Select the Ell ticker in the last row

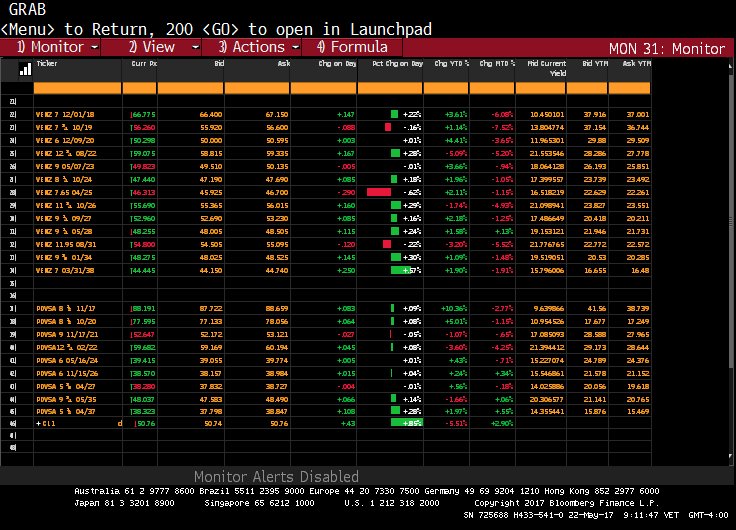(x=45, y=424)
